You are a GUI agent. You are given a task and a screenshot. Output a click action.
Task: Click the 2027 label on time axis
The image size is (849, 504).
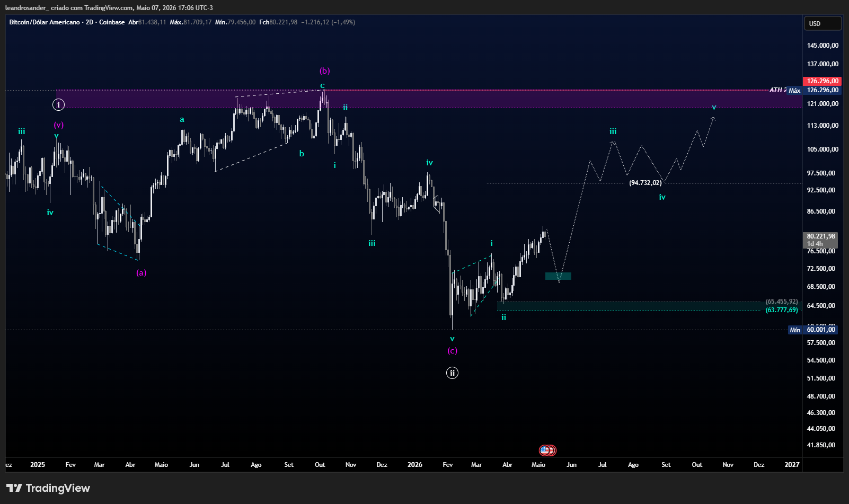792,465
